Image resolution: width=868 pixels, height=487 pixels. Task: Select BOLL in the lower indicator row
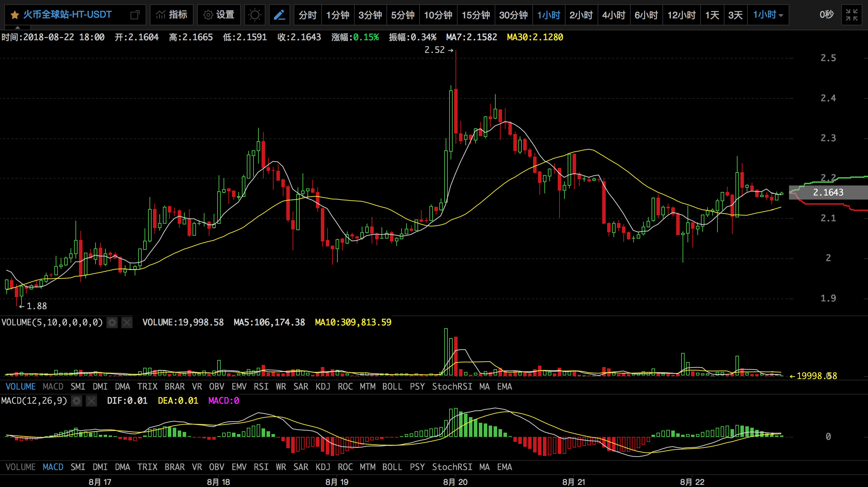[x=392, y=467]
